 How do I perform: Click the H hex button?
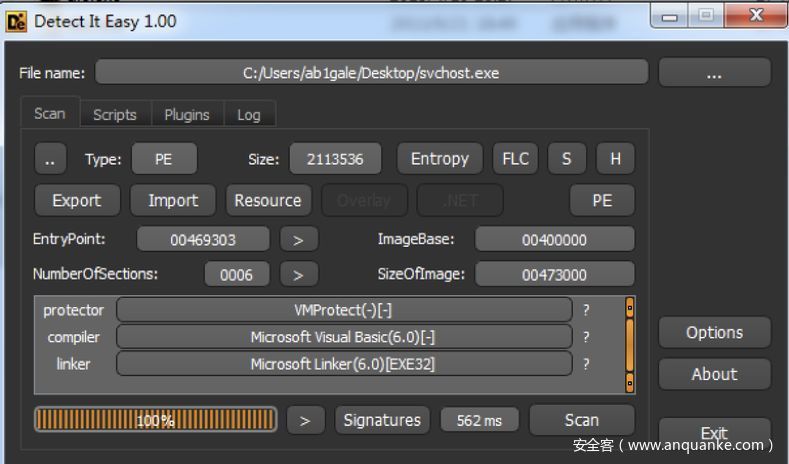615,159
